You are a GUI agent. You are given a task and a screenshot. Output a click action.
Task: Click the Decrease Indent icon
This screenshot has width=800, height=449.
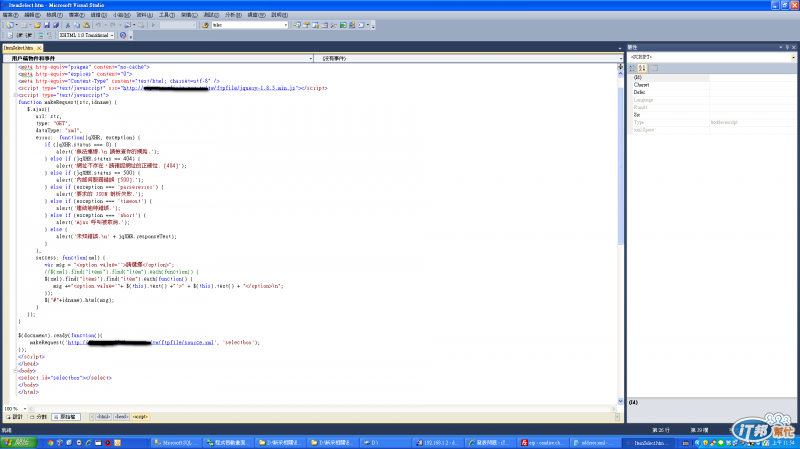(x=19, y=35)
